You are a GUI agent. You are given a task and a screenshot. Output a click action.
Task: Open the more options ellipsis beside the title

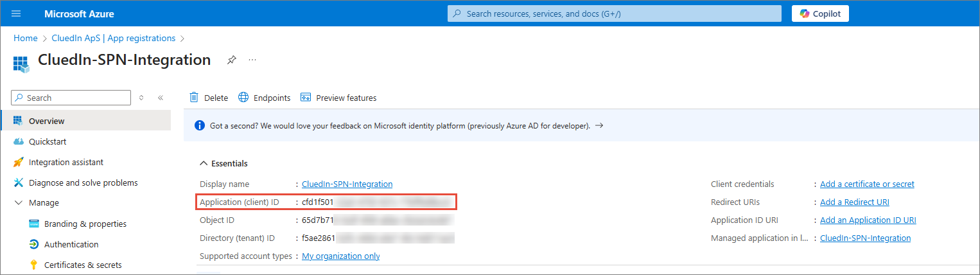pyautogui.click(x=252, y=60)
